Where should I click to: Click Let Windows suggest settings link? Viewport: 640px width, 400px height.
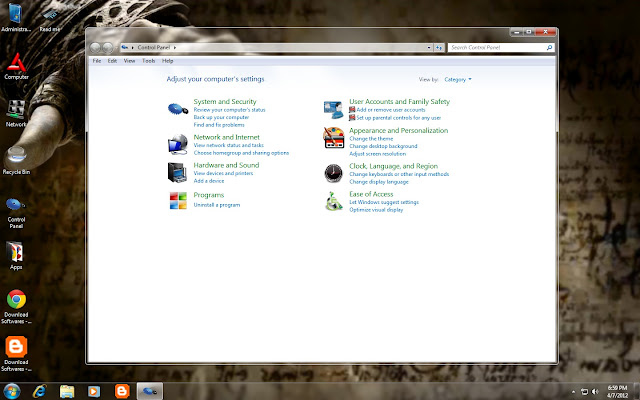pos(384,202)
